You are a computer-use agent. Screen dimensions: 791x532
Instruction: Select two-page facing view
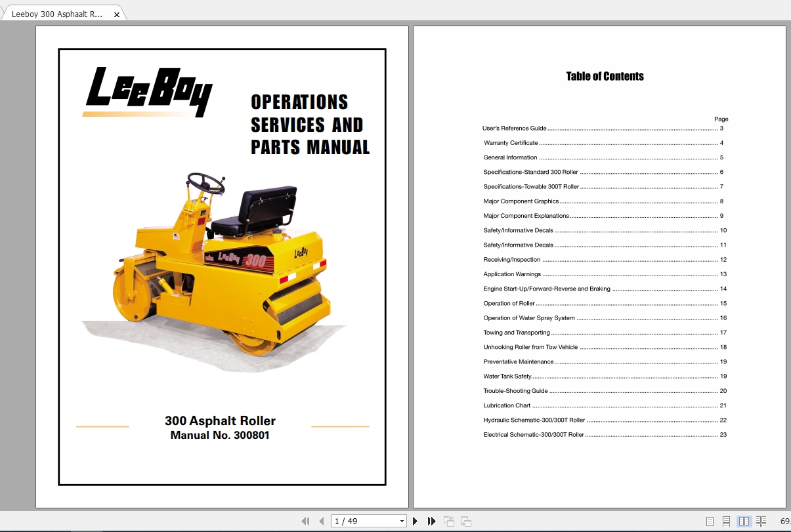(744, 522)
